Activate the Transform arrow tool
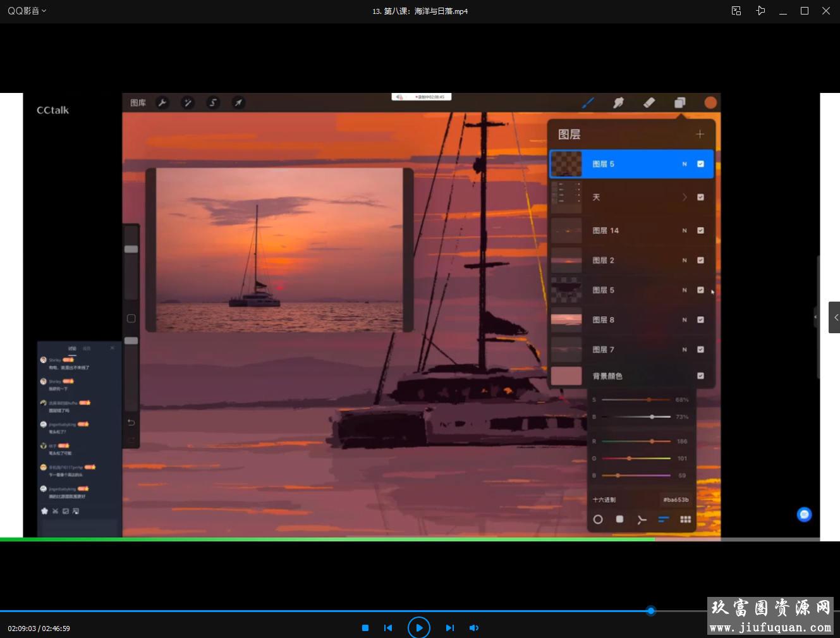Viewport: 840px width, 638px height. click(x=238, y=102)
